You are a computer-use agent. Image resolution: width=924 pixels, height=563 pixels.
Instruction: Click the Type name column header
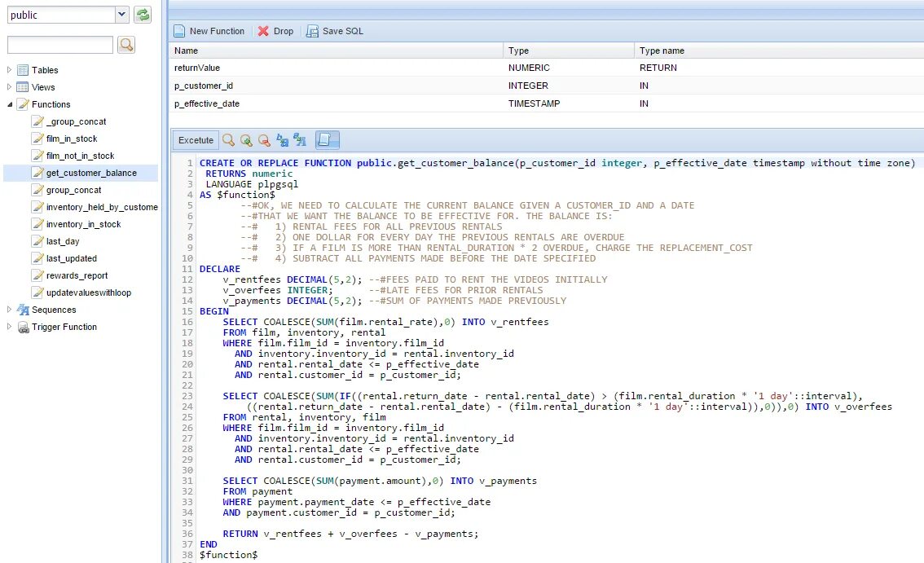click(x=779, y=51)
